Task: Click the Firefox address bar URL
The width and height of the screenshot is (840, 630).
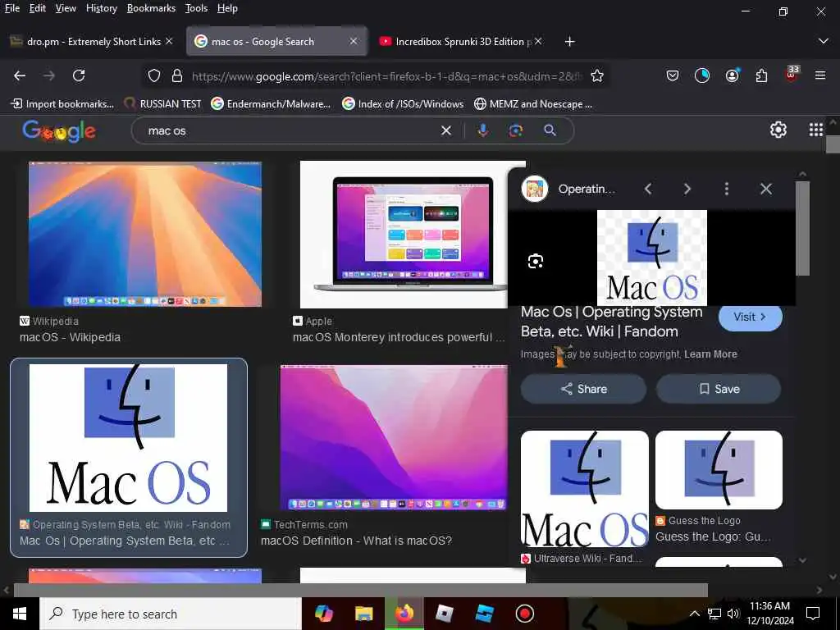Action: [x=386, y=76]
